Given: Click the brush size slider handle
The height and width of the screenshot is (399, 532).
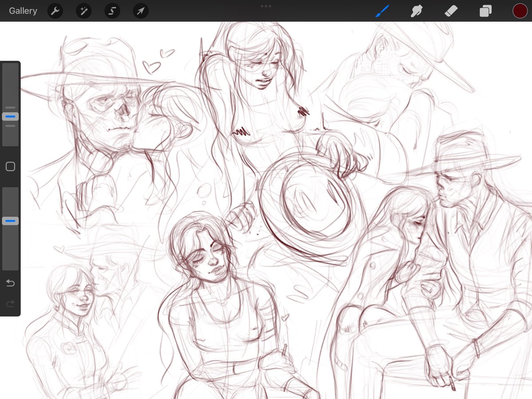Looking at the screenshot, I should [10, 117].
